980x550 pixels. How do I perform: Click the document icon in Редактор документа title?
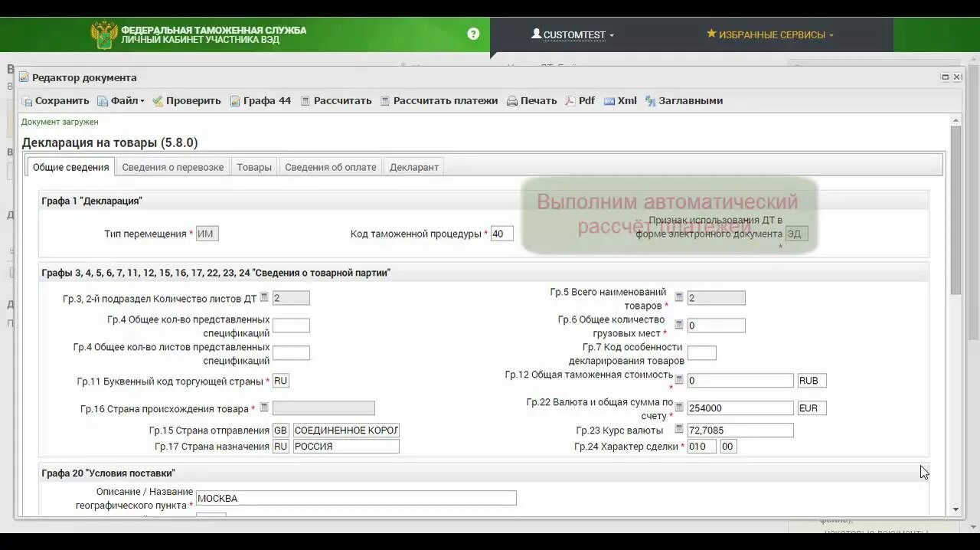click(24, 77)
